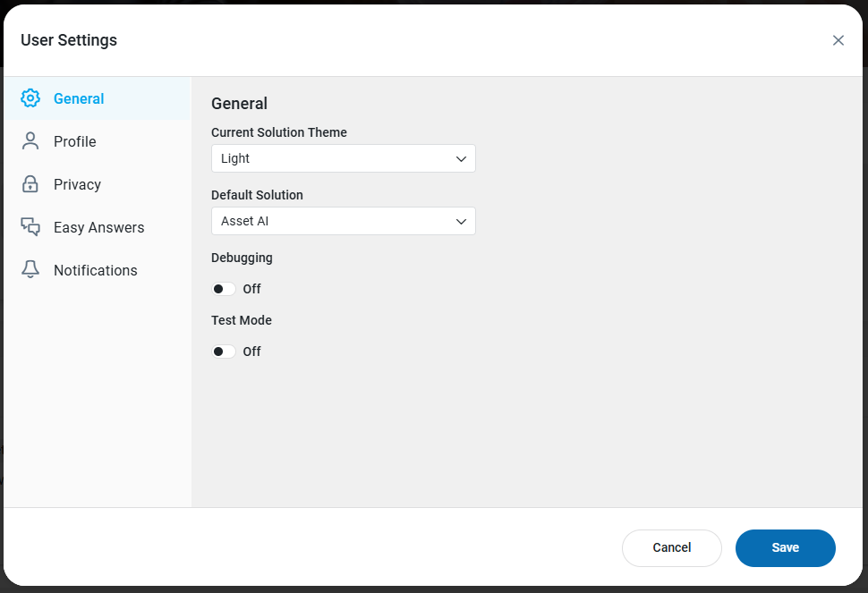Click the Off label beside Test Mode
Viewport: 868px width, 593px height.
tap(251, 352)
